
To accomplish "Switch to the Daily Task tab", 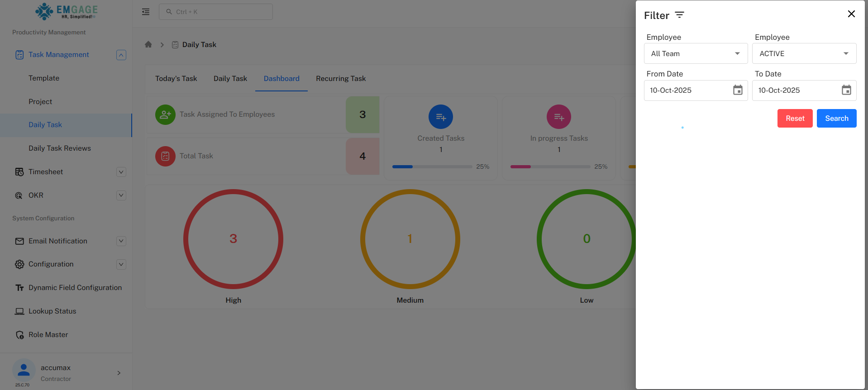I will point(230,79).
